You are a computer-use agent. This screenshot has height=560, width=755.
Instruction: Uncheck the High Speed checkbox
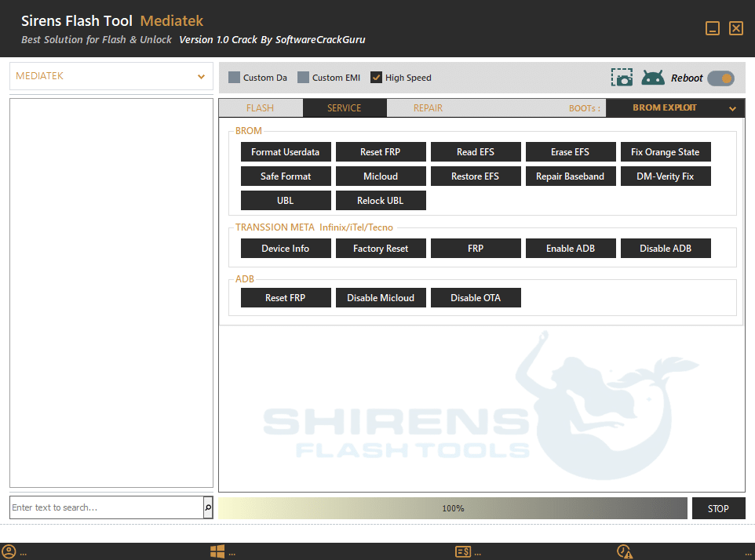pos(377,78)
